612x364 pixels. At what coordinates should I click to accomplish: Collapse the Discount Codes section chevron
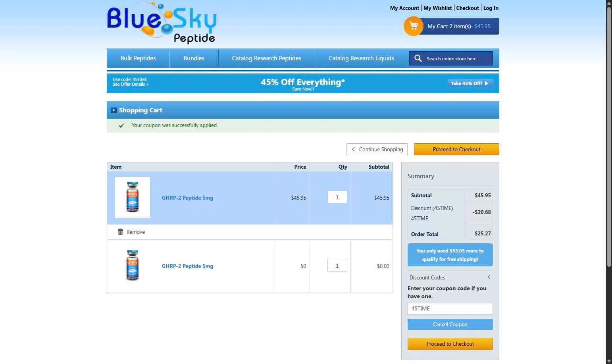[x=489, y=277]
